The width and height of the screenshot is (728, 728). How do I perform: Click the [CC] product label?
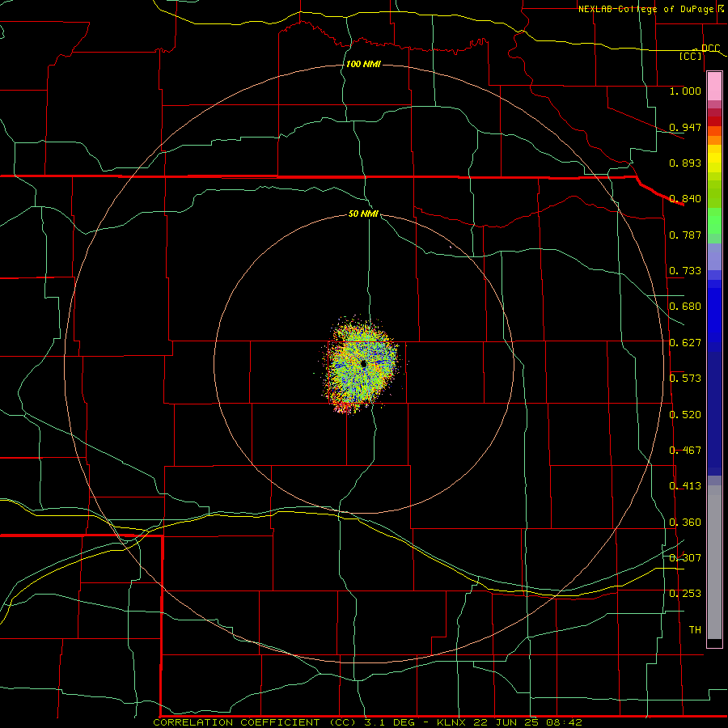[x=691, y=56]
